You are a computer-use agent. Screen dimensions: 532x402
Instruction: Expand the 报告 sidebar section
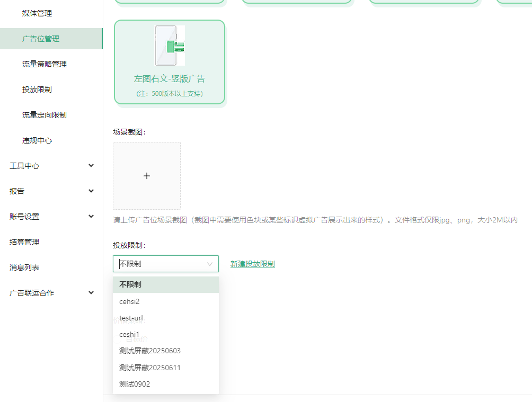pos(19,191)
